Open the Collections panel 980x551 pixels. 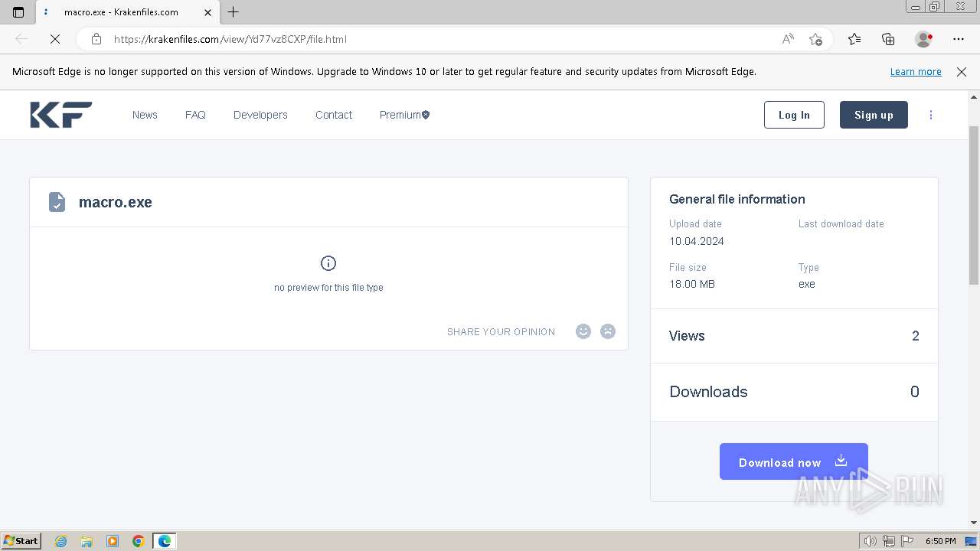coord(888,39)
